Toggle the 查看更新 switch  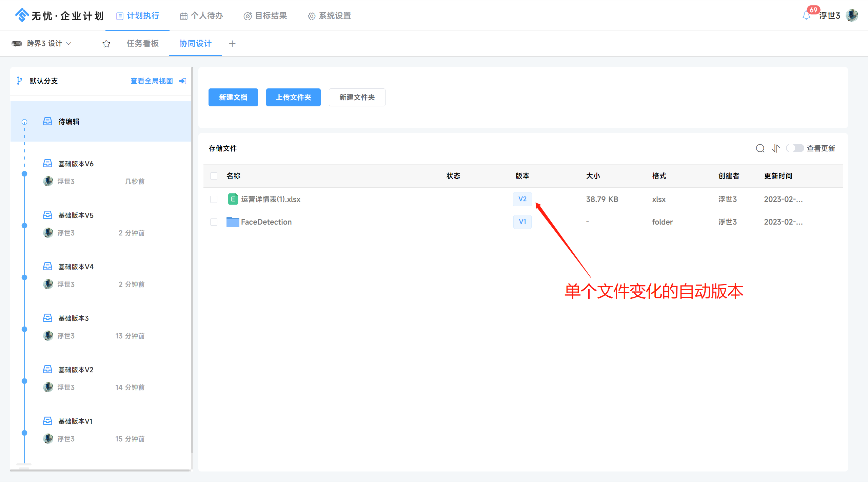(x=795, y=148)
